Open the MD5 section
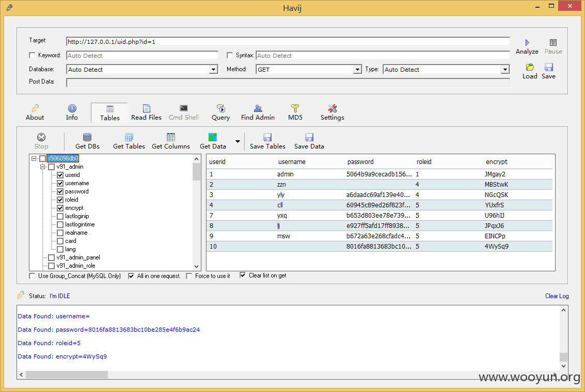 295,112
